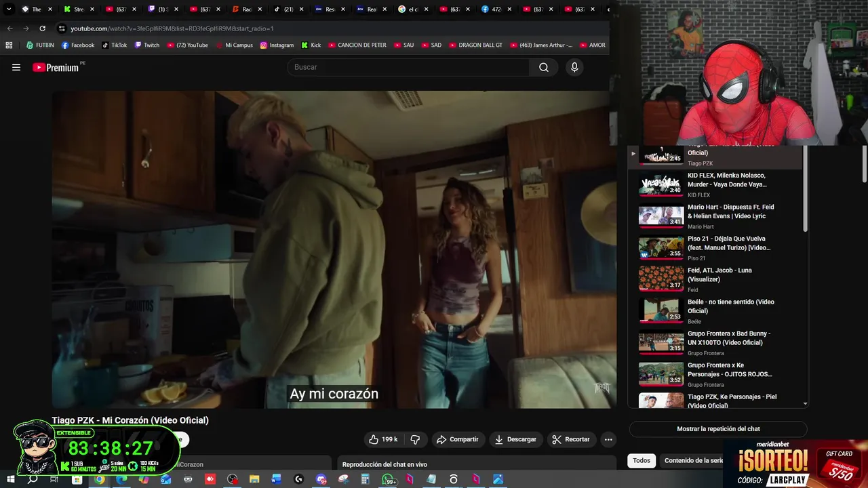Open Mi Campus bookmark
This screenshot has width=868, height=488.
point(234,45)
